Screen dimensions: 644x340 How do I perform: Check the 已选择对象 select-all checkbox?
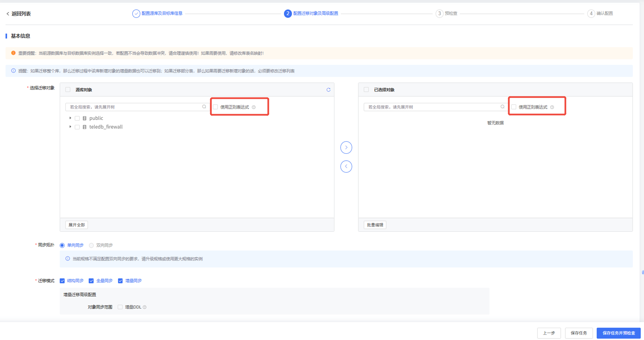pyautogui.click(x=366, y=90)
